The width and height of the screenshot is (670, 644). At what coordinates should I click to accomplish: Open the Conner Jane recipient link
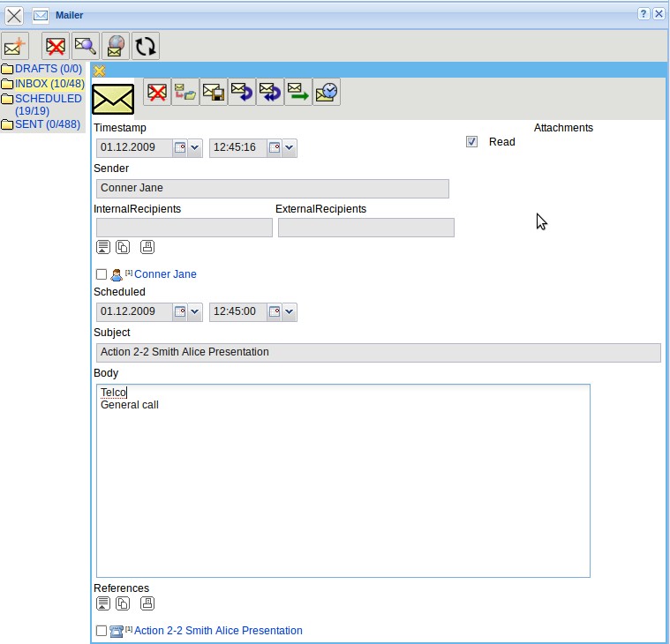[x=165, y=274]
